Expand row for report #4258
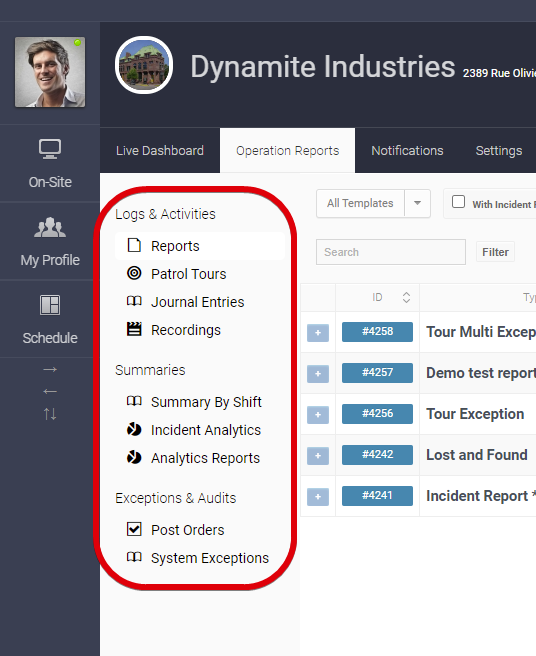 click(x=318, y=333)
